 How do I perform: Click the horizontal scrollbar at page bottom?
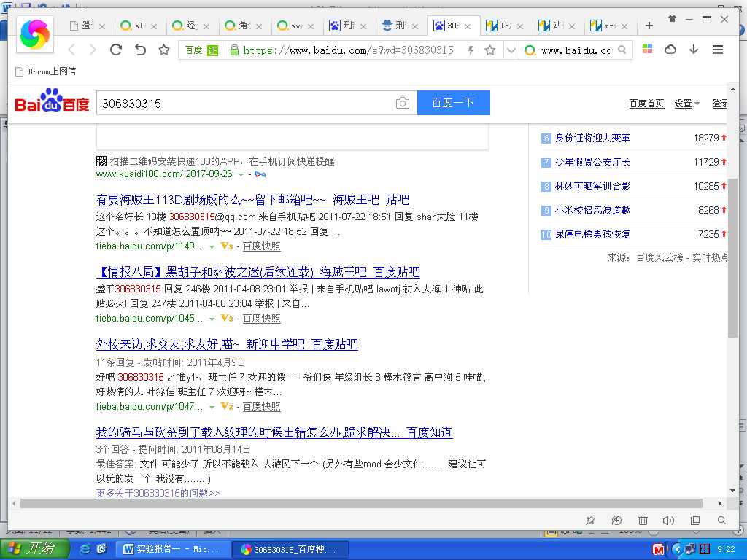click(x=361, y=503)
